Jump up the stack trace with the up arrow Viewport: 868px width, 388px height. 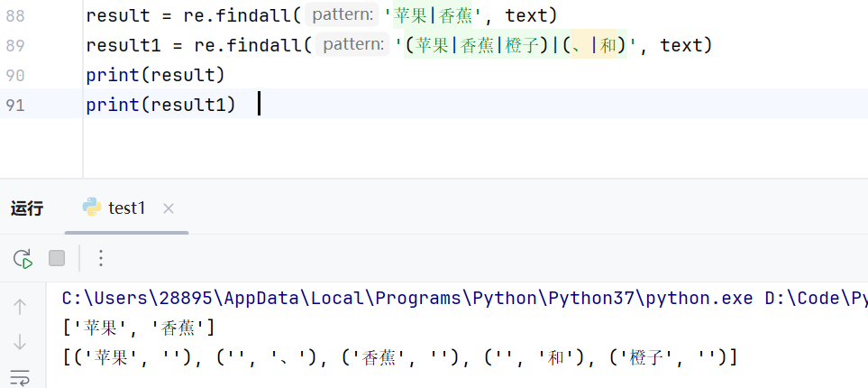pos(20,307)
